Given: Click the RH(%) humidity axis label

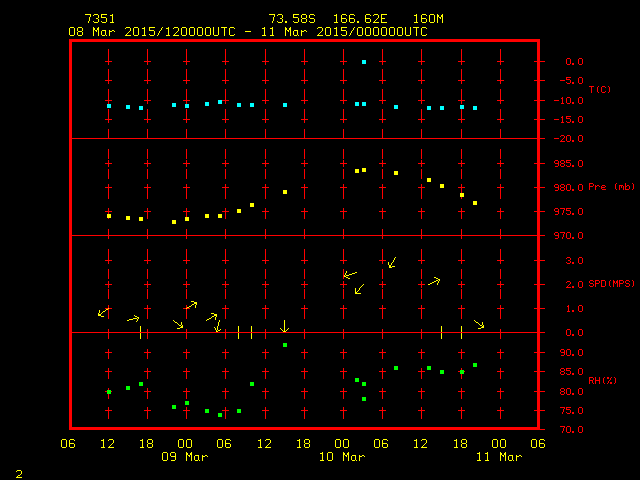Looking at the screenshot, I should (x=602, y=381).
